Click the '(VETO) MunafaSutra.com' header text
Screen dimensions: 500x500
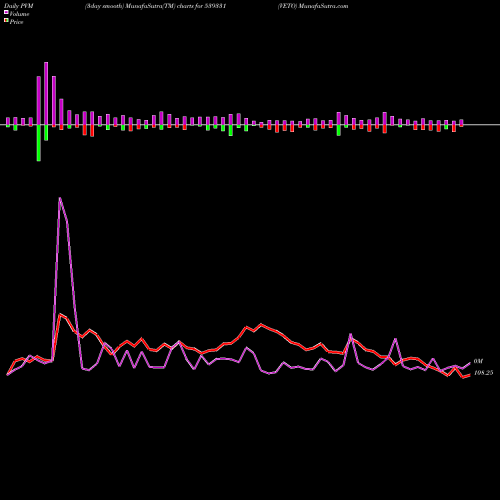pos(313,6)
